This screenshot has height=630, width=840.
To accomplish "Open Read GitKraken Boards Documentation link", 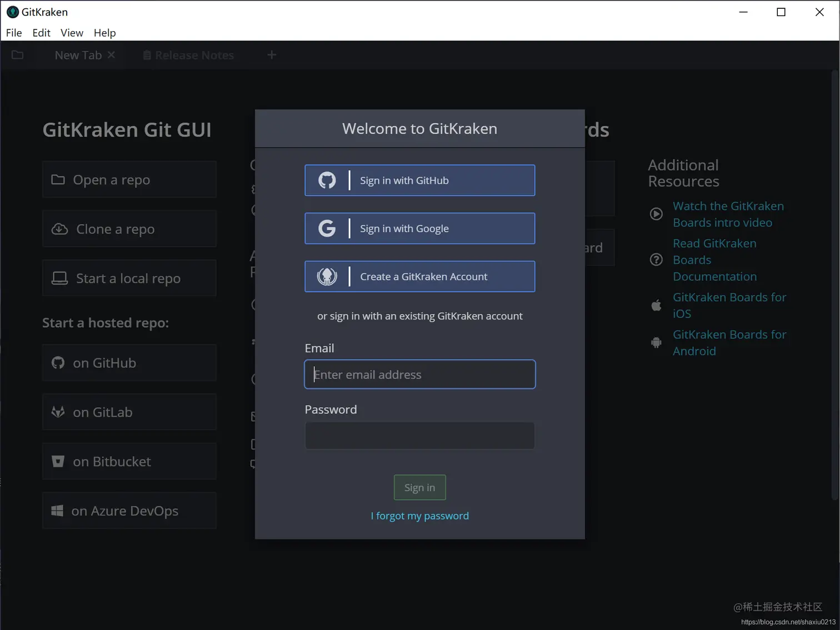I will coord(715,259).
